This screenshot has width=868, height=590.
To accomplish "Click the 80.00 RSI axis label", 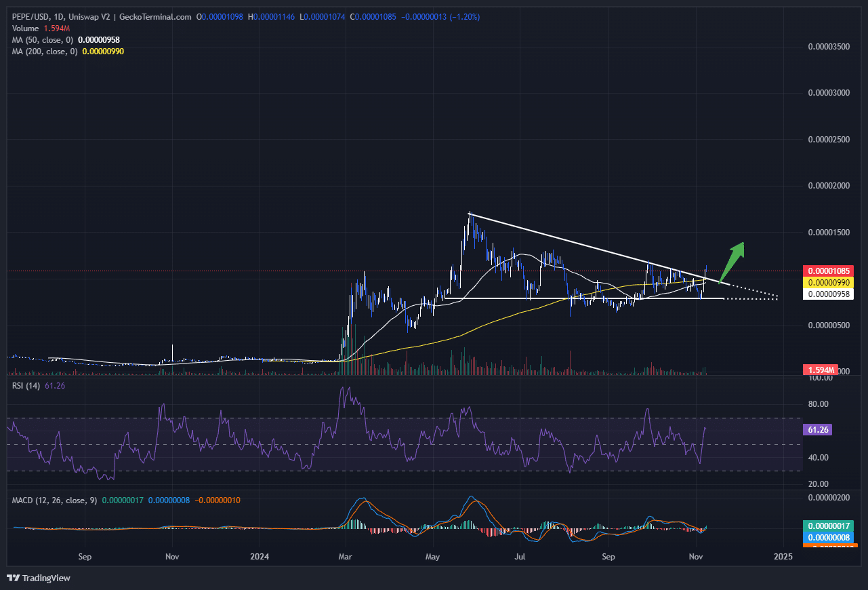I will (x=817, y=404).
